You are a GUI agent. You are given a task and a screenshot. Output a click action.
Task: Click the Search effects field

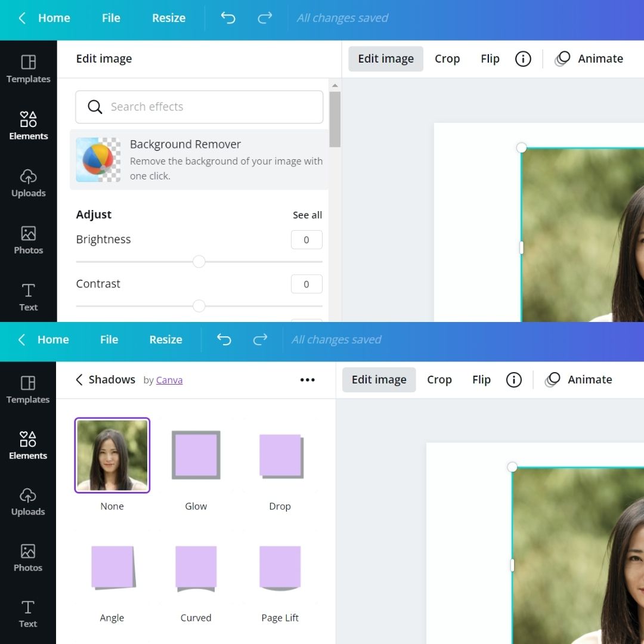point(199,107)
